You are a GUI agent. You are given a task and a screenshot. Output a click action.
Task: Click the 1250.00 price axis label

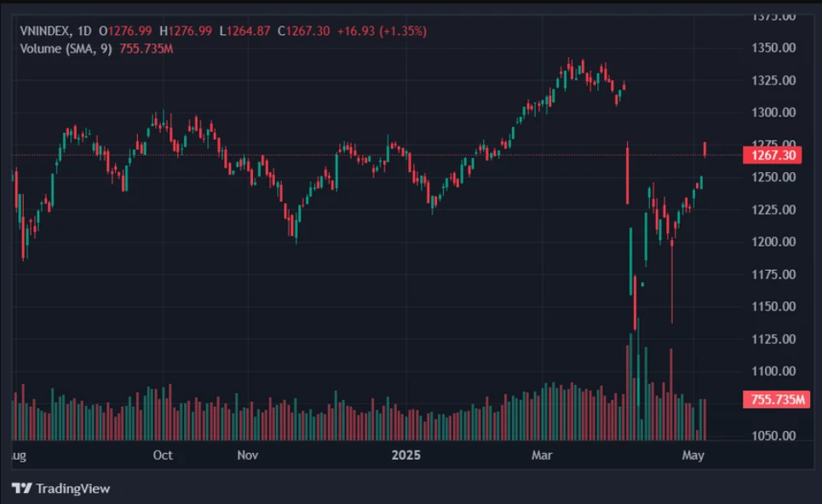point(773,177)
